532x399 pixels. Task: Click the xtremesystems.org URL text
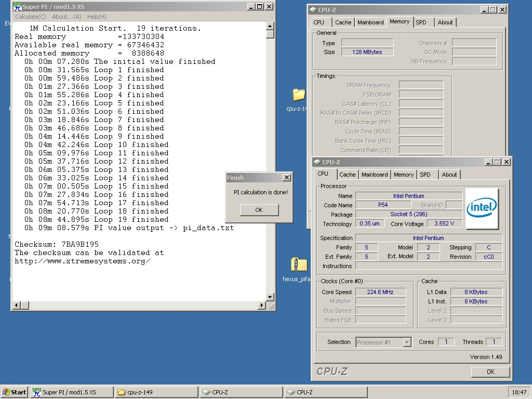[x=83, y=261]
